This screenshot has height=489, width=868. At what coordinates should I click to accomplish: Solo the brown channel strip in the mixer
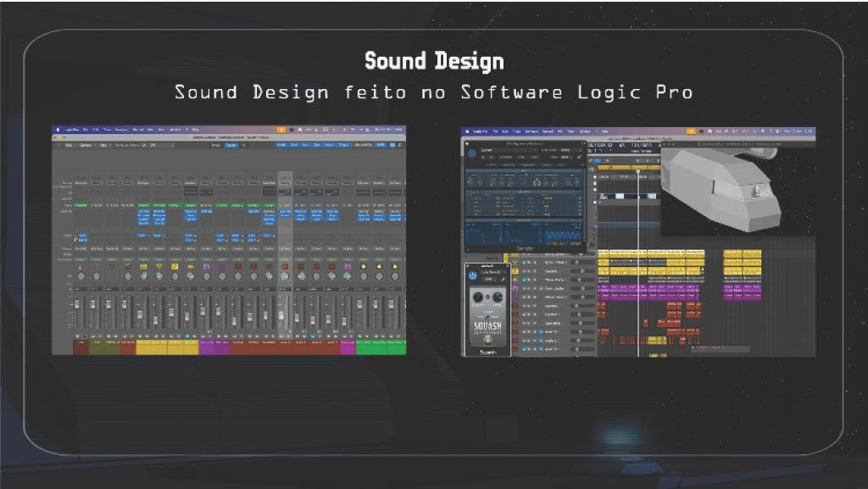[x=84, y=336]
